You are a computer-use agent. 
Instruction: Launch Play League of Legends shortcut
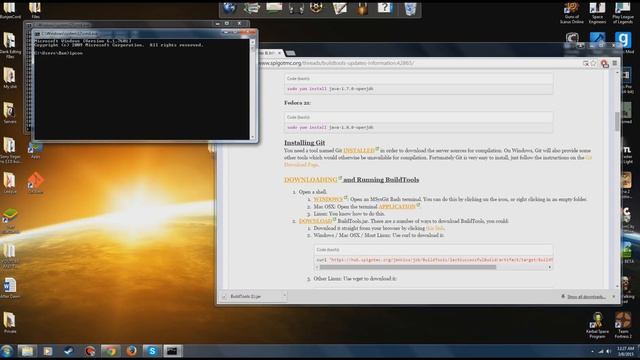623,12
